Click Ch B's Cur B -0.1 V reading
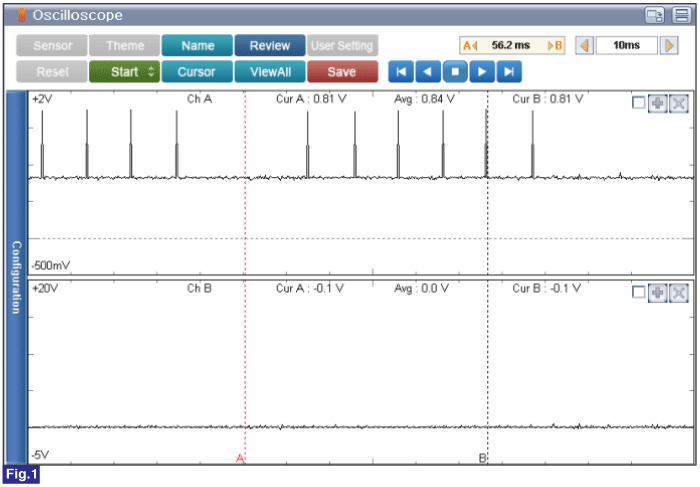700x487 pixels. pos(546,288)
